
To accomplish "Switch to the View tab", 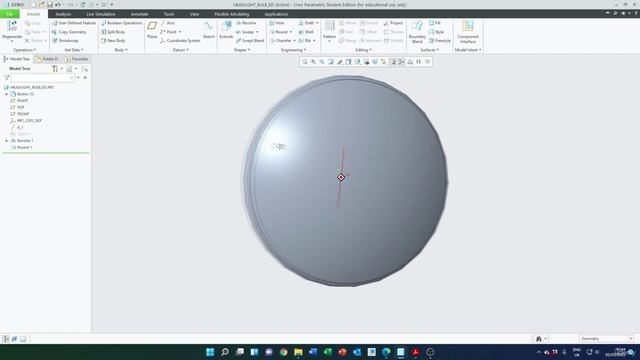I will click(x=194, y=14).
